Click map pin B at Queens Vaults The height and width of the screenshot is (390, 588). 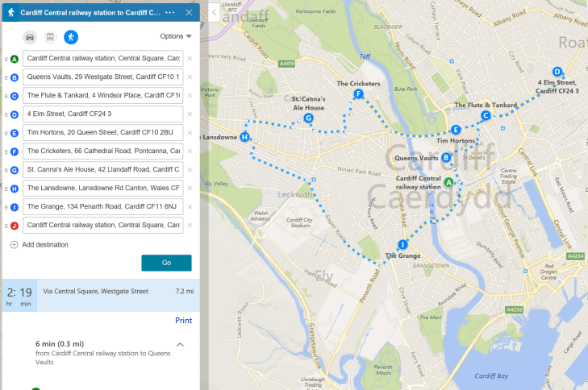tap(446, 157)
